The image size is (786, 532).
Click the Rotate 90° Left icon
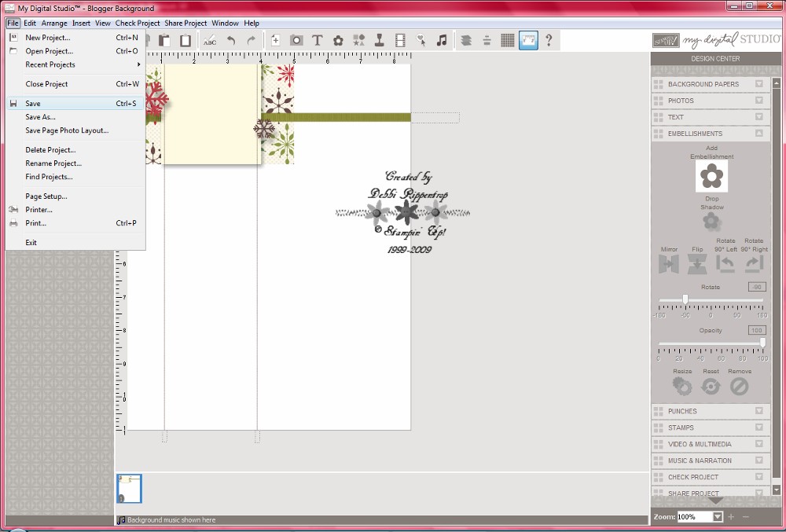[x=725, y=264]
